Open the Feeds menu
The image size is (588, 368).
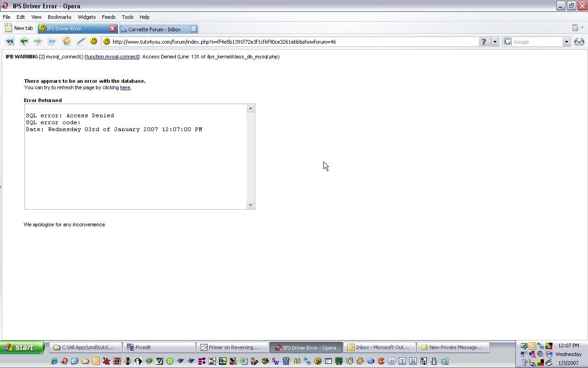(x=108, y=17)
